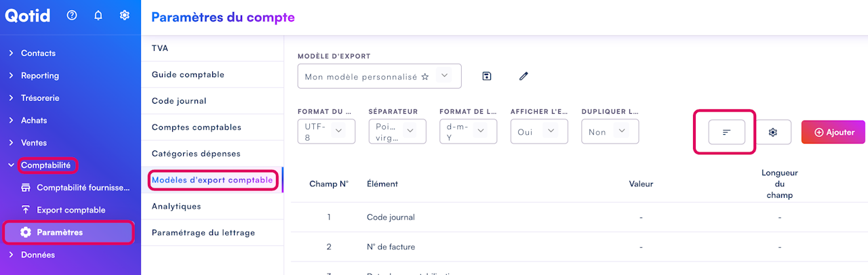Open the Modèle d'export dropdown
The height and width of the screenshot is (275, 868).
point(379,77)
